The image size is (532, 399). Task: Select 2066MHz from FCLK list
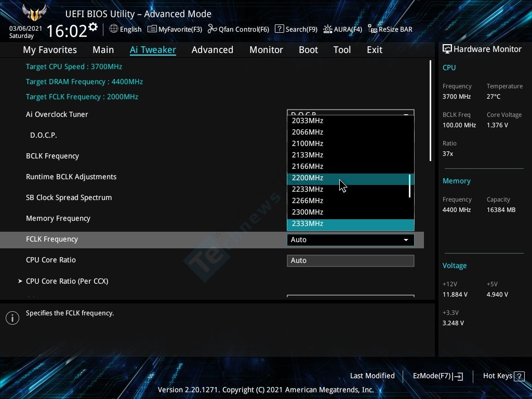(x=351, y=132)
